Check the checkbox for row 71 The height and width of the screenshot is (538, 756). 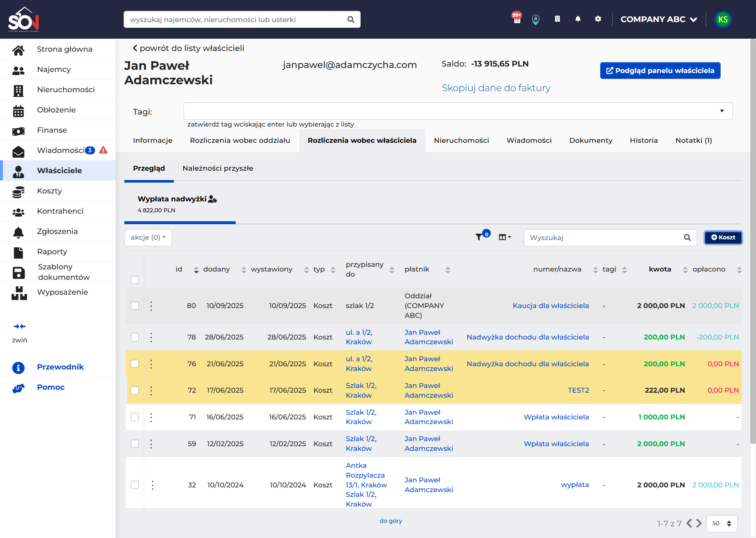(135, 417)
